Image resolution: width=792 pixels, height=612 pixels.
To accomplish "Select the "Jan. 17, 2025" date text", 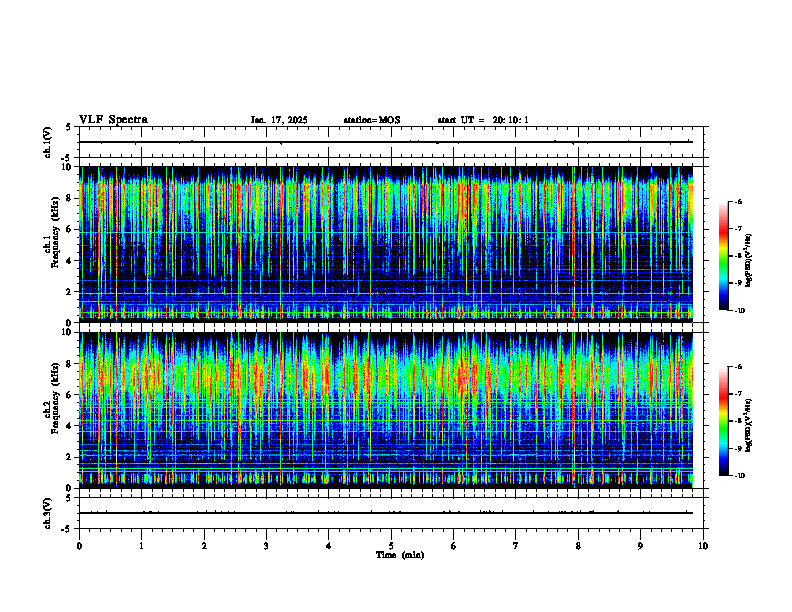I will click(279, 120).
